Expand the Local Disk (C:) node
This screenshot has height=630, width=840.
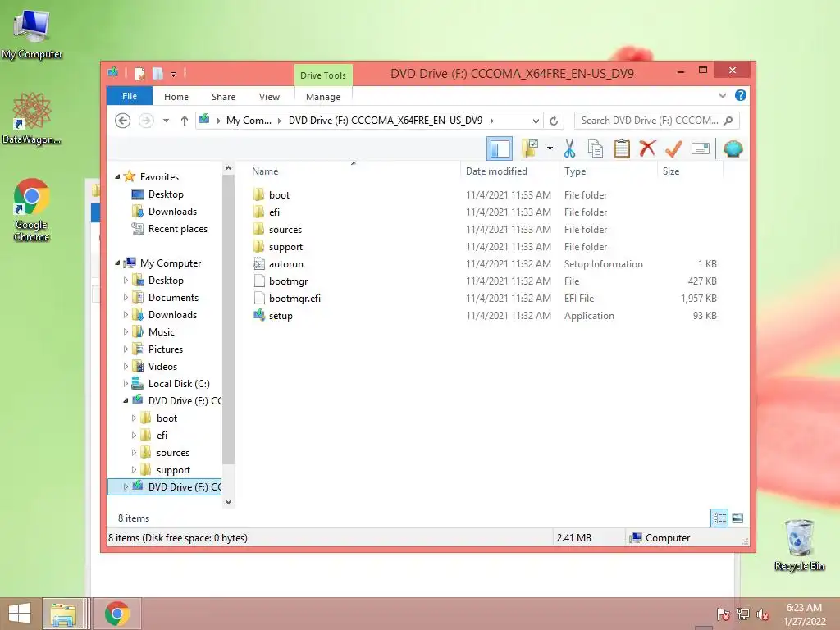point(126,384)
